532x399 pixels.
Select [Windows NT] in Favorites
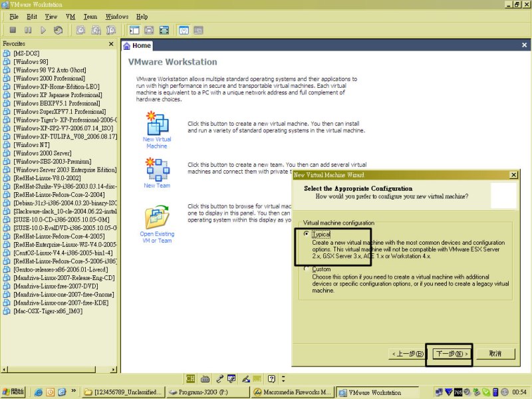click(31, 145)
